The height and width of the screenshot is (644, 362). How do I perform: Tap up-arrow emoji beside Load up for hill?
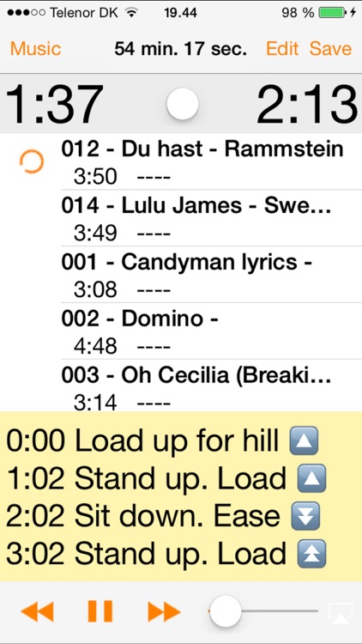click(304, 440)
